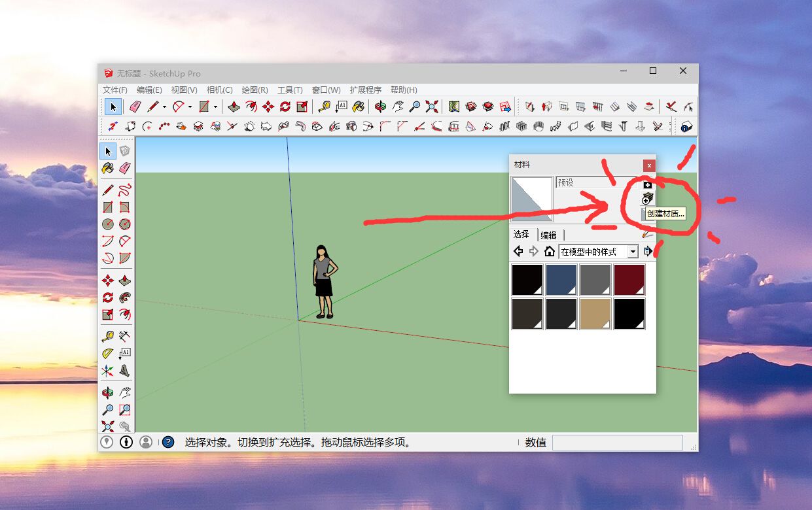The image size is (812, 510).
Task: Select the Paint Bucket in top toolbar
Action: pos(358,107)
